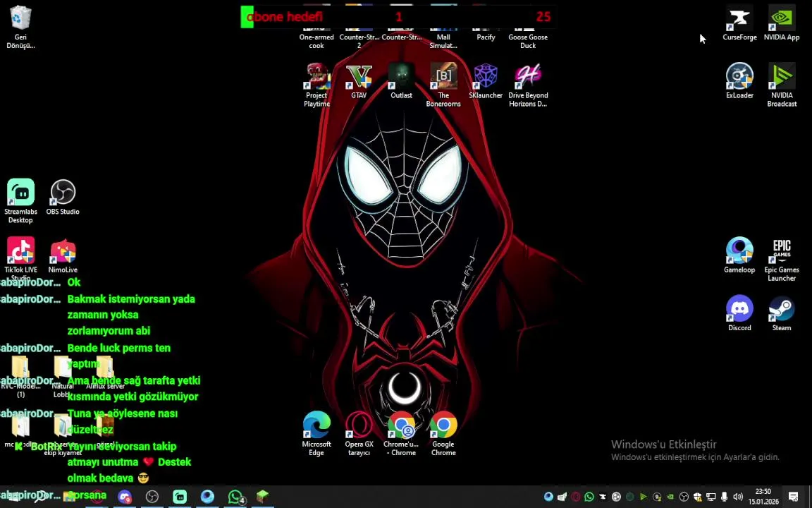Image resolution: width=812 pixels, height=508 pixels.
Task: Open the NimoLive desktop shortcut
Action: (x=63, y=255)
